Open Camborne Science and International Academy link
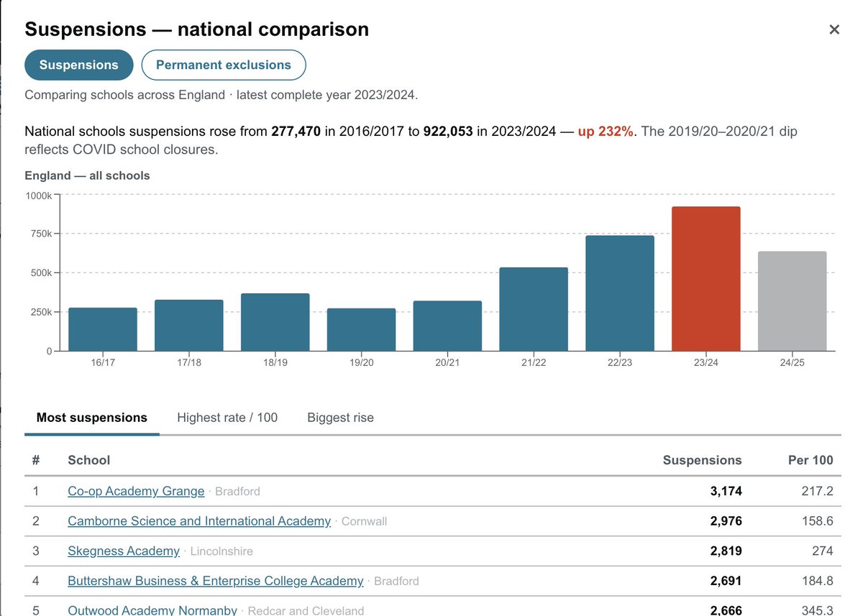Image resolution: width=863 pixels, height=616 pixels. (199, 521)
